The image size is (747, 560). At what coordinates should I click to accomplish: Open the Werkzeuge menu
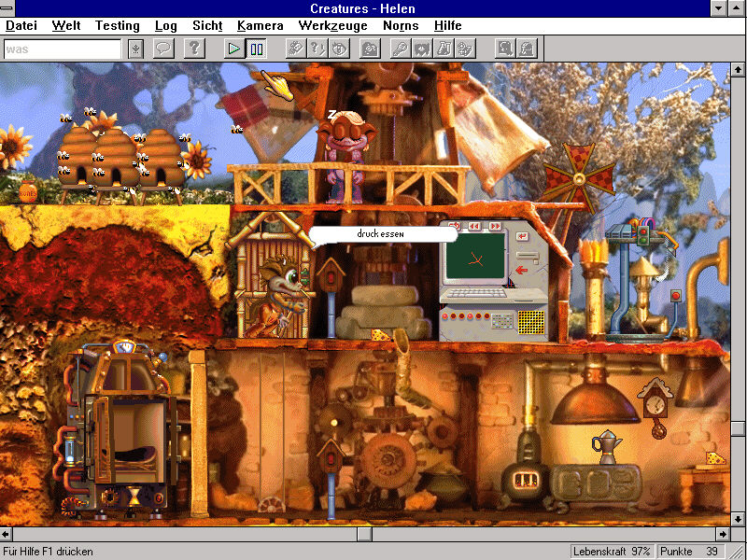pyautogui.click(x=332, y=25)
